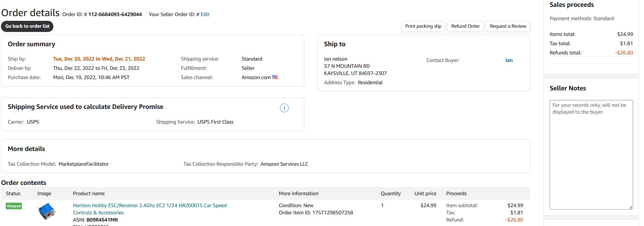Viewport: 644px width, 226px height.
Task: Click the US flag icon beside Amazon.com
Action: click(275, 77)
